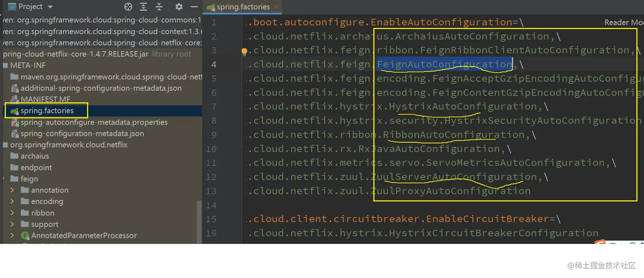Screen dimensions: 644x278
Task: Open the Project panel settings gear
Action: (178, 7)
